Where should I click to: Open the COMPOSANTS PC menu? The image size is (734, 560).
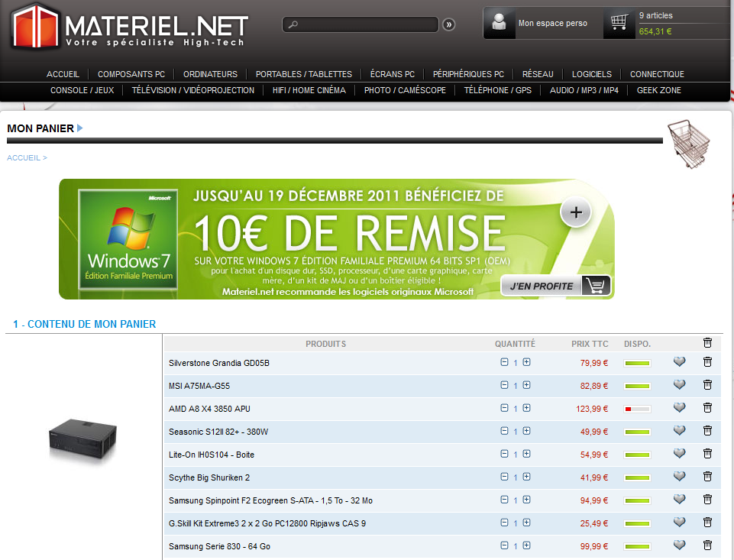(131, 74)
